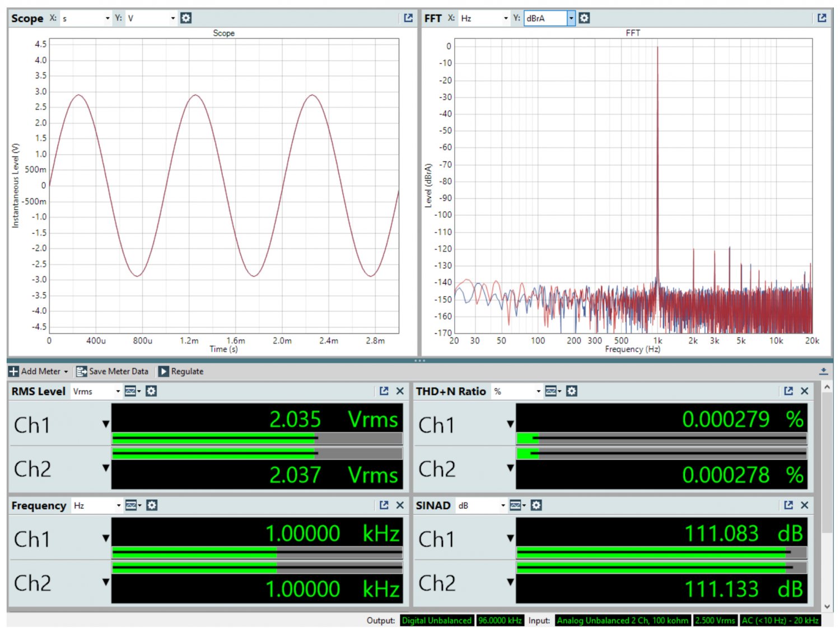Viewport: 840px width, 636px height.
Task: Open SINAD meter settings gear
Action: (536, 505)
